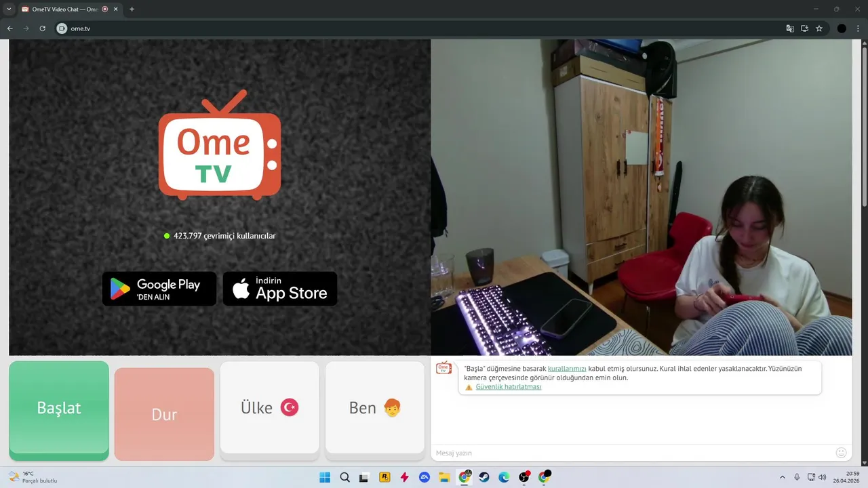
Task: Translate this page icon
Action: (x=790, y=28)
